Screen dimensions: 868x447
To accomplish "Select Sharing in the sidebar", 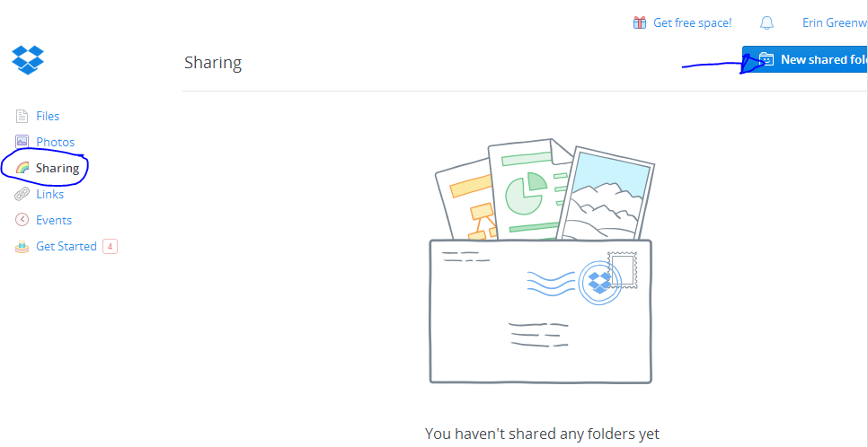I will tap(58, 168).
